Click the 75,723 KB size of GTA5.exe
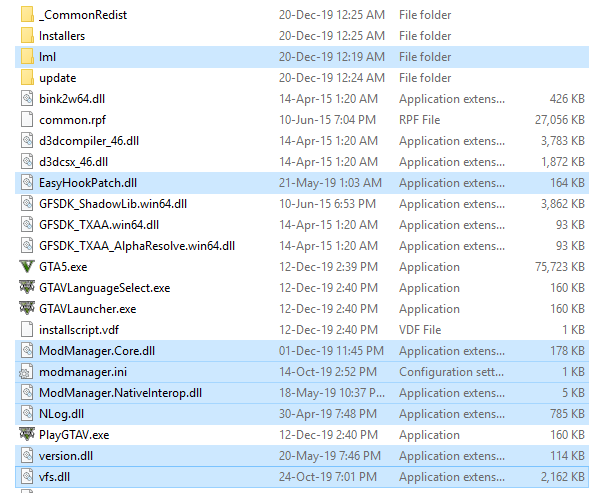This screenshot has width=613, height=493. [560, 267]
